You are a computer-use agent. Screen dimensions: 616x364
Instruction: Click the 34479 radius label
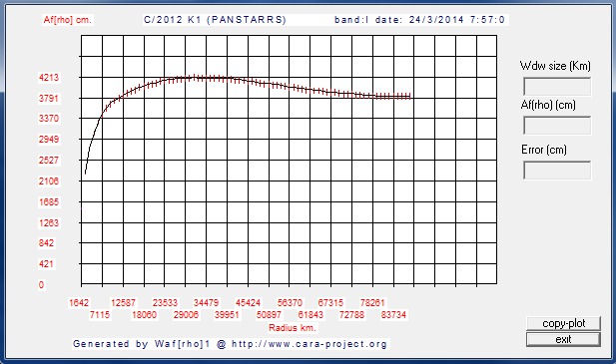point(207,303)
